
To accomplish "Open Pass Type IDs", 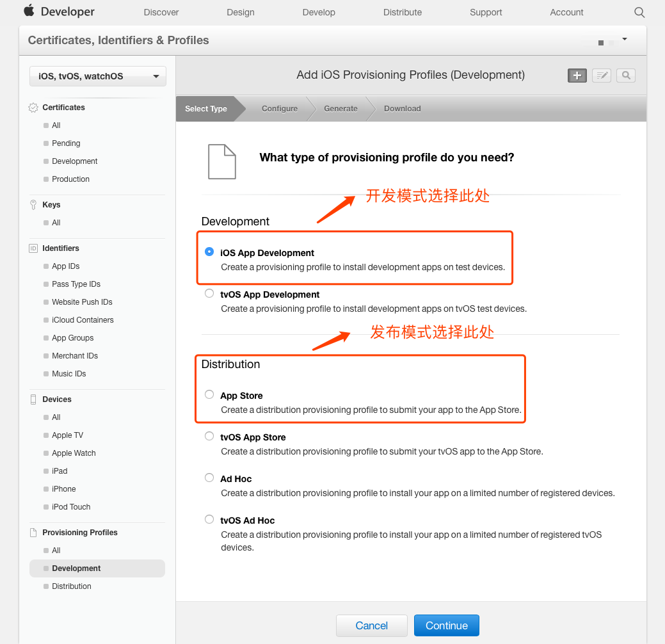I will 76,284.
